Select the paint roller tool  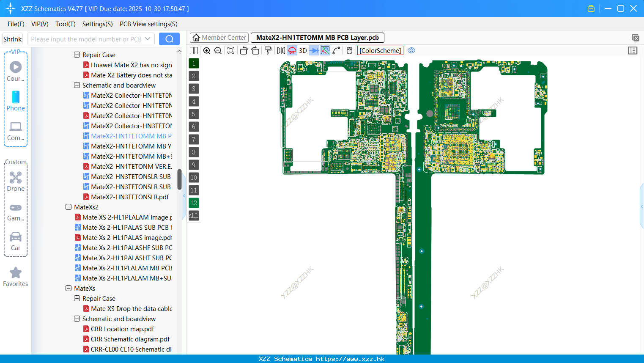268,51
